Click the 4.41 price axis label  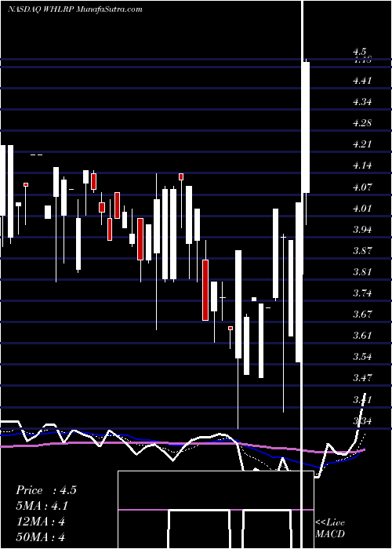pyautogui.click(x=362, y=81)
